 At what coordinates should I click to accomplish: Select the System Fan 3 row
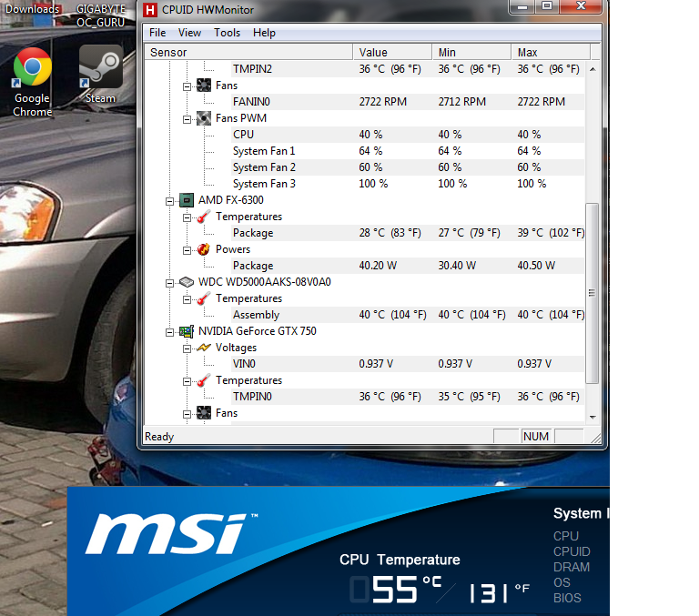click(x=408, y=184)
